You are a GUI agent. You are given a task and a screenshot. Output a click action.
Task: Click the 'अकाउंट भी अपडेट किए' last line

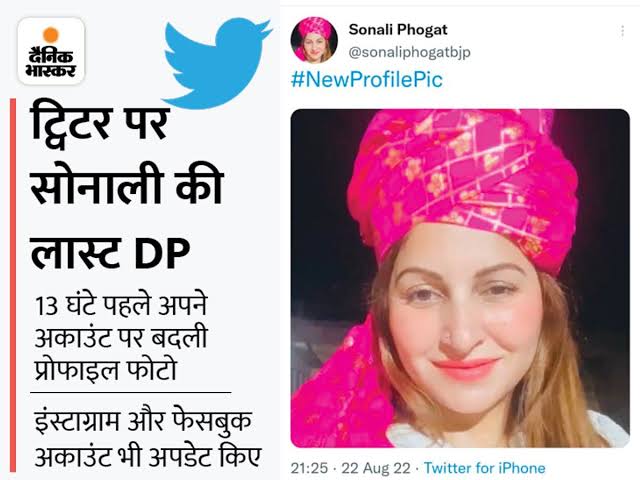[x=147, y=457]
